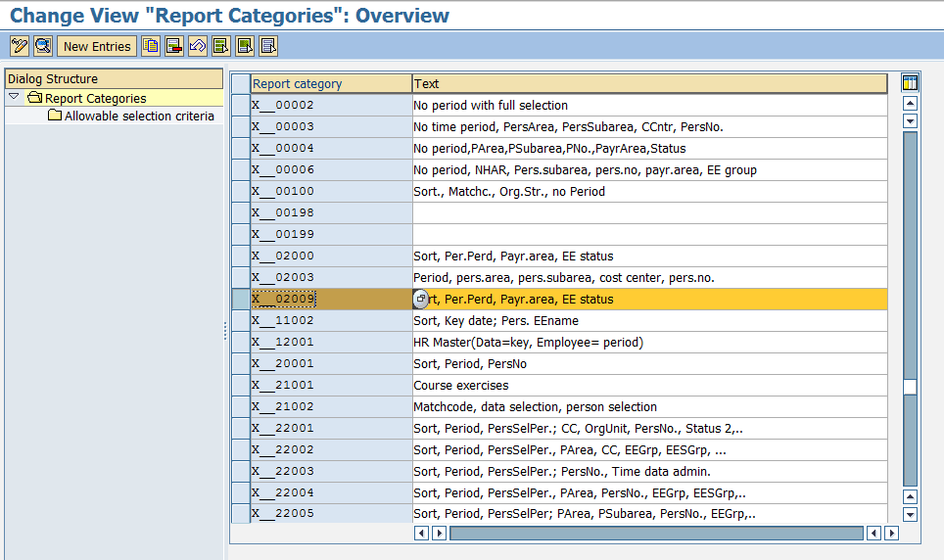Click the empty text field for X__00198
Viewport: 944px width, 560px height.
649,212
